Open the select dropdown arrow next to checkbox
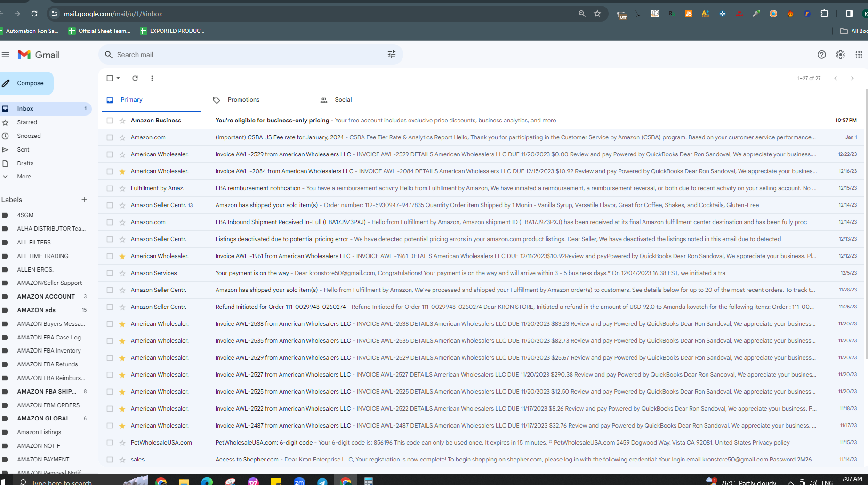868x485 pixels. [x=118, y=78]
